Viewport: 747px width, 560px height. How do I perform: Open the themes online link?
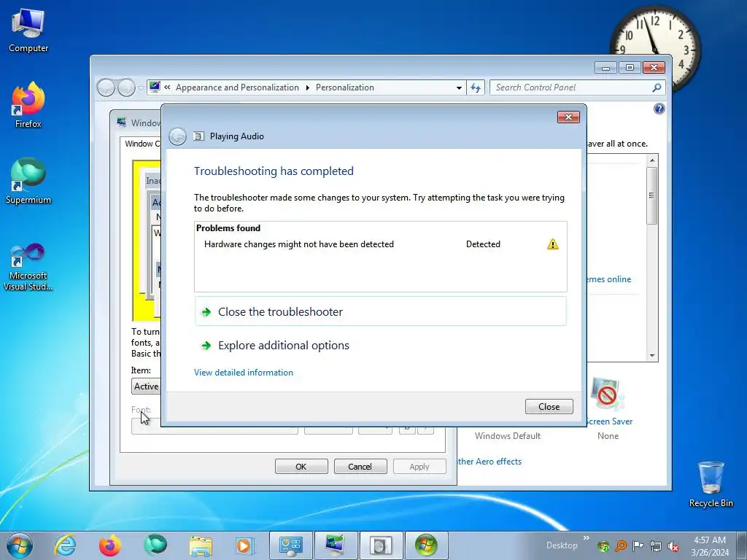pos(609,279)
